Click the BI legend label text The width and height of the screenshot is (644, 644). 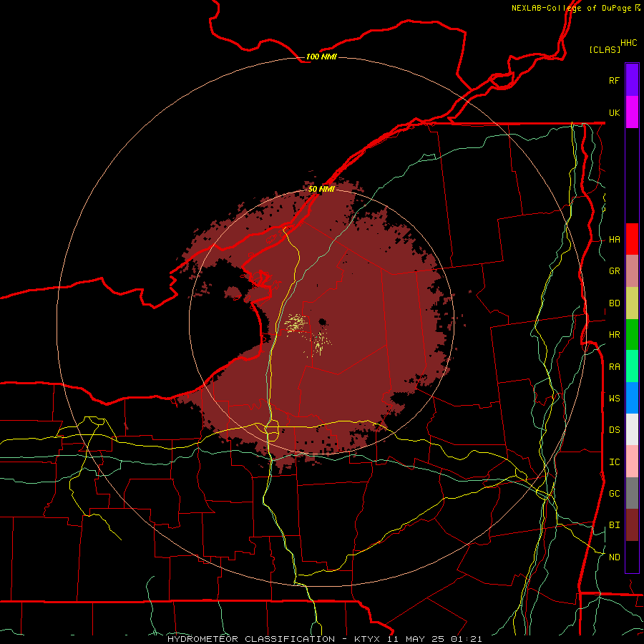coord(614,525)
